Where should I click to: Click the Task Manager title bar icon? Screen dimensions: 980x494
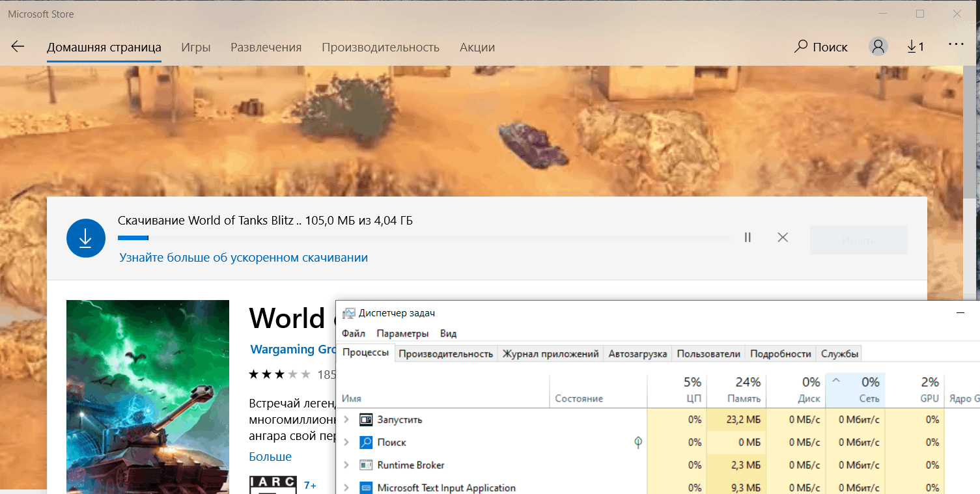click(349, 313)
